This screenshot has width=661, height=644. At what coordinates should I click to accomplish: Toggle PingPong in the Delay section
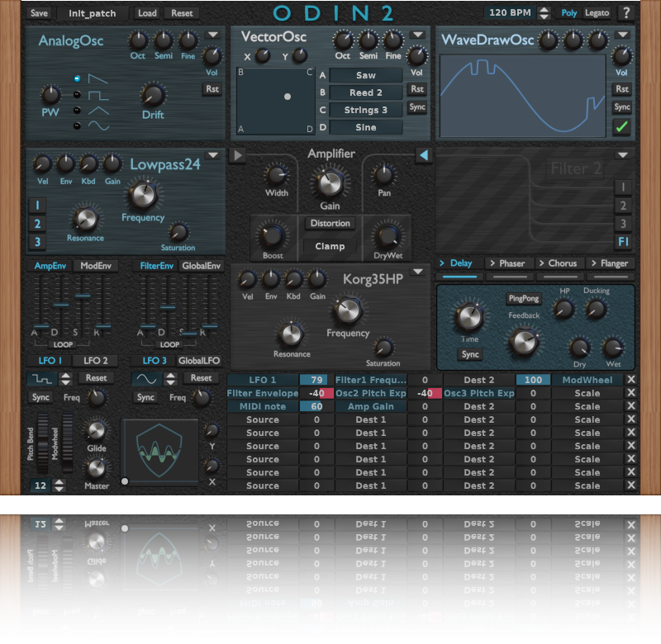point(524,298)
